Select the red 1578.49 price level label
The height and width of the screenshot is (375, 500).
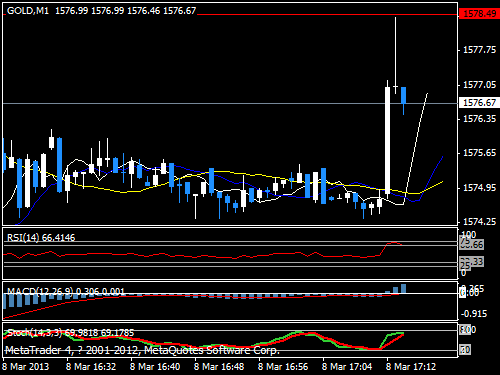479,14
